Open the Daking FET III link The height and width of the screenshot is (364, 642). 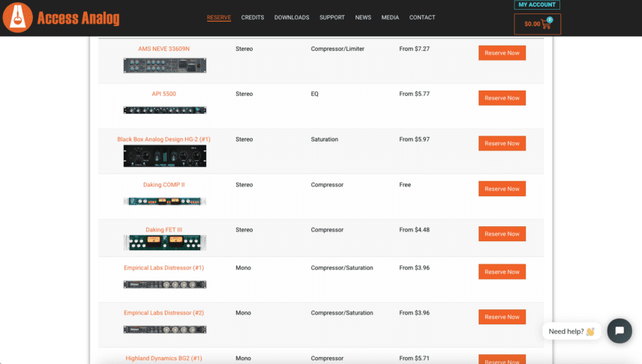(x=163, y=229)
